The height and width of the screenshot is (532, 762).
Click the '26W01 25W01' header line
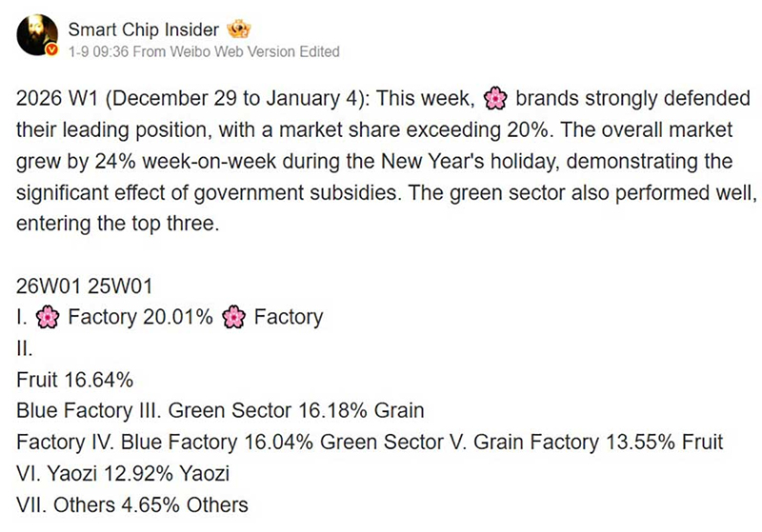85,286
